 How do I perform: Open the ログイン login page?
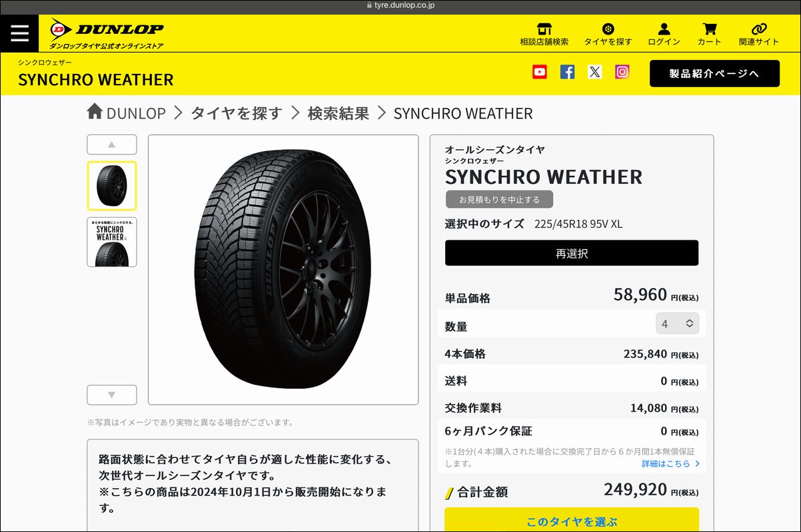pos(664,34)
